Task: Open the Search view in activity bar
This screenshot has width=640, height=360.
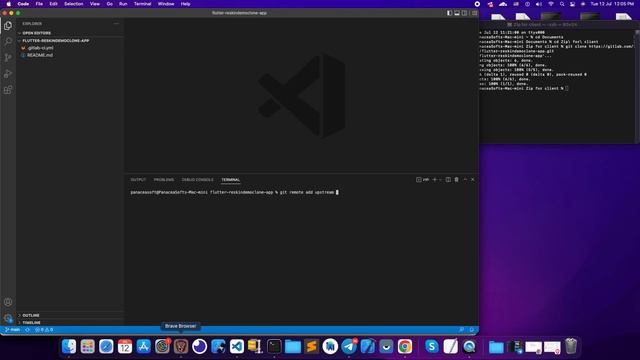Action: [8, 42]
